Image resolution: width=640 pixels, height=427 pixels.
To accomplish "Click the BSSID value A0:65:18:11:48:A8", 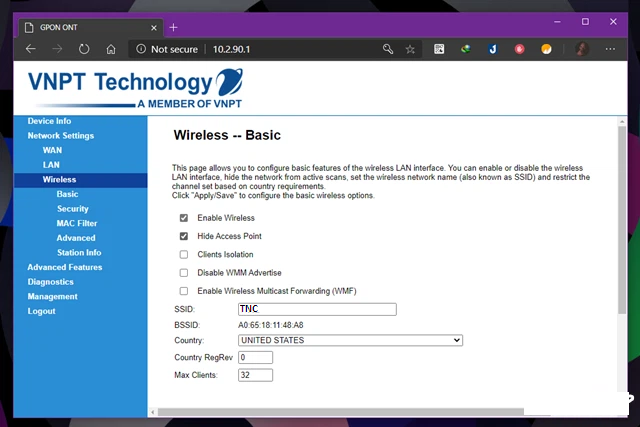I will (x=271, y=325).
